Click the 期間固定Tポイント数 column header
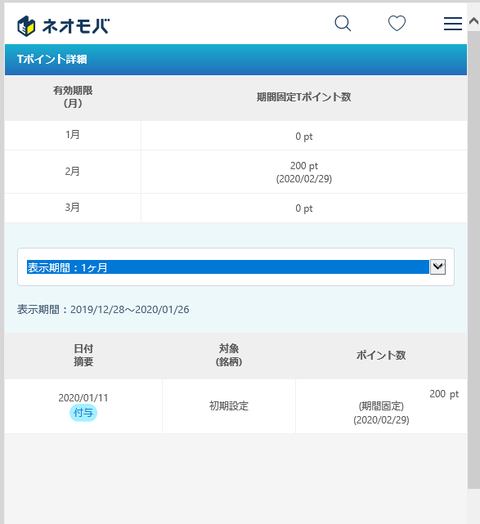480x524 pixels. point(304,97)
